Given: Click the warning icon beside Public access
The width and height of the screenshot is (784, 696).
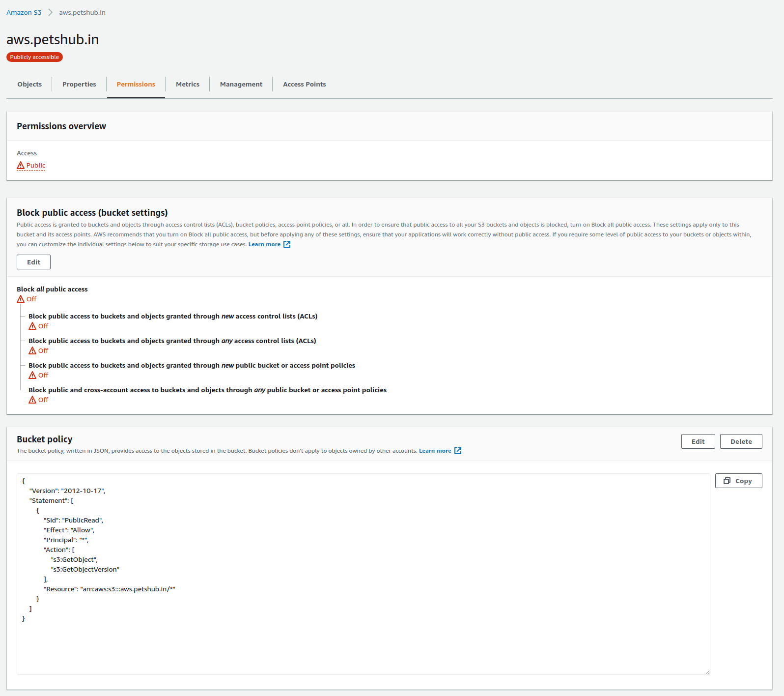Looking at the screenshot, I should [x=21, y=166].
